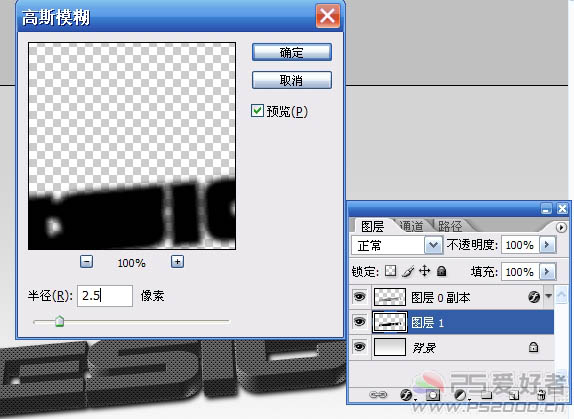This screenshot has height=419, width=574.
Task: Click the 填充 100% field
Action: pos(520,272)
